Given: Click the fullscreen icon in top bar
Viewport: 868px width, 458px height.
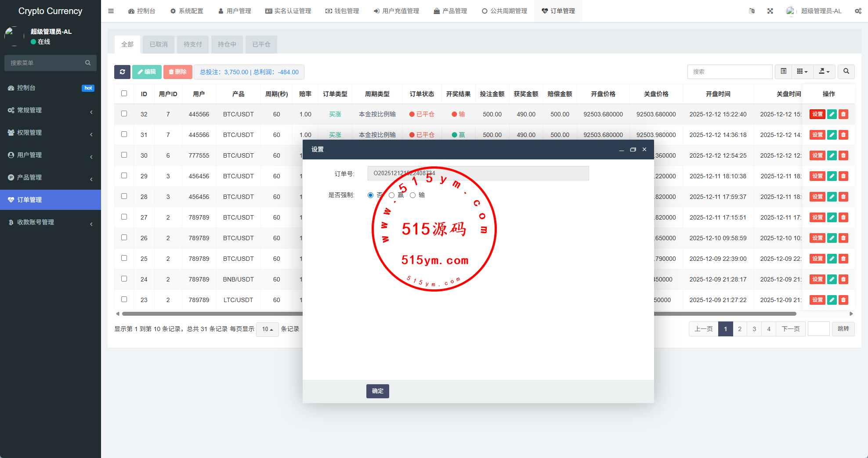Looking at the screenshot, I should 770,11.
